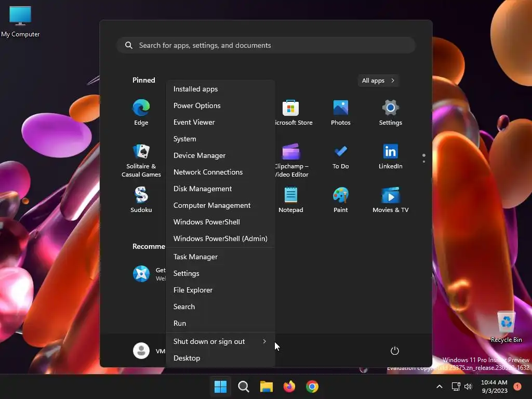Open the clock and date flyout
The width and height of the screenshot is (532, 399).
(x=495, y=387)
